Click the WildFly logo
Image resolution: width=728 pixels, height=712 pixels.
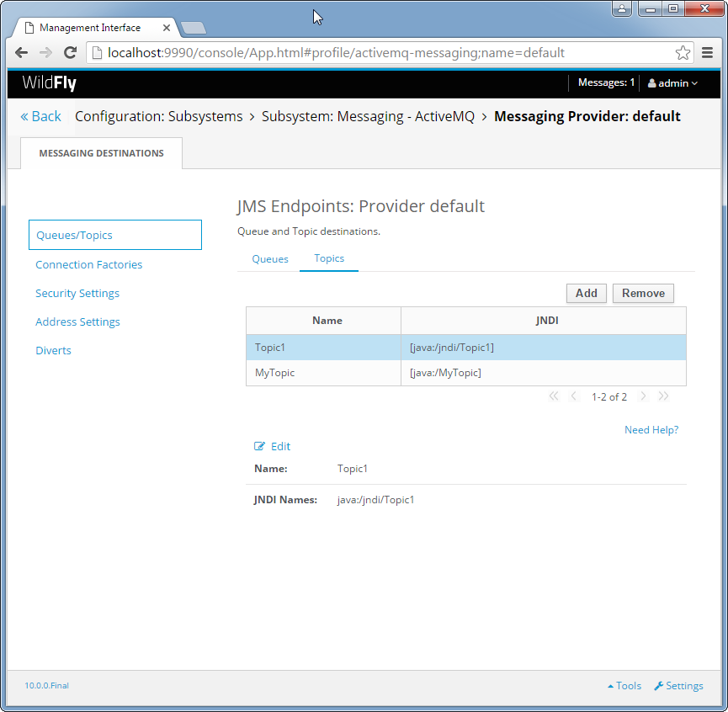coord(49,83)
